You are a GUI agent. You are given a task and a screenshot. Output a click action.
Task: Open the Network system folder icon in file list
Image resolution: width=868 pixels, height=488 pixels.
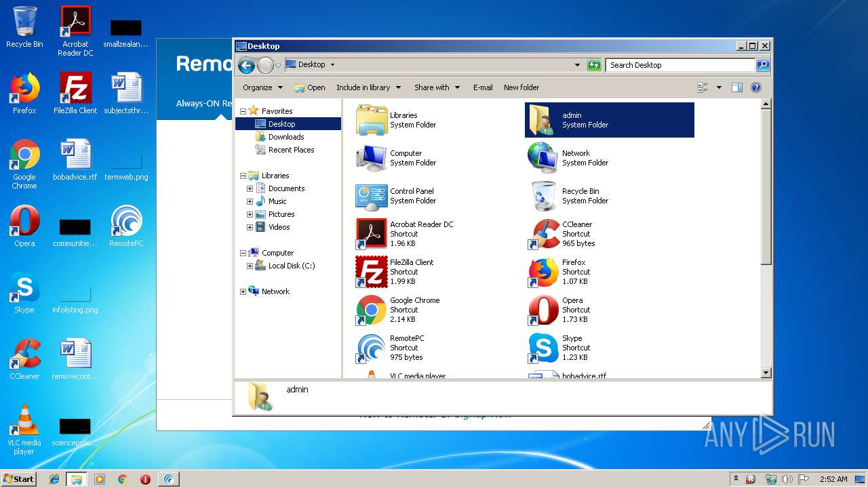coord(542,158)
